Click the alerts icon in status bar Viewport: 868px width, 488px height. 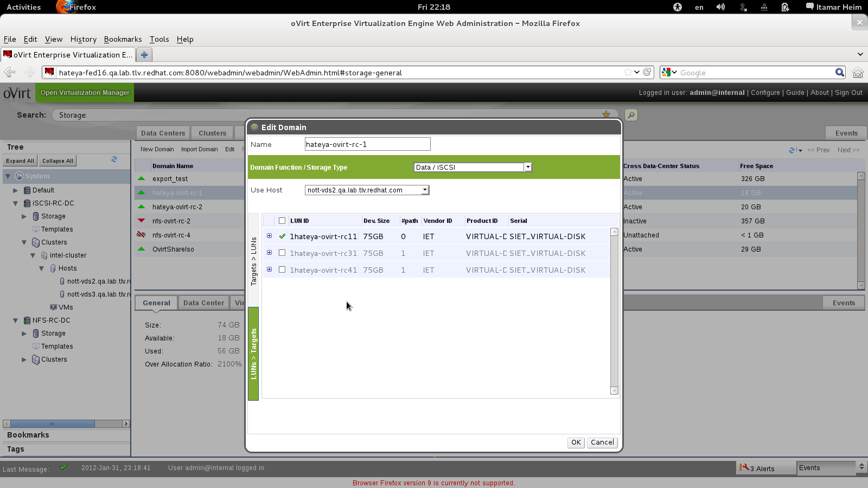[x=744, y=468]
